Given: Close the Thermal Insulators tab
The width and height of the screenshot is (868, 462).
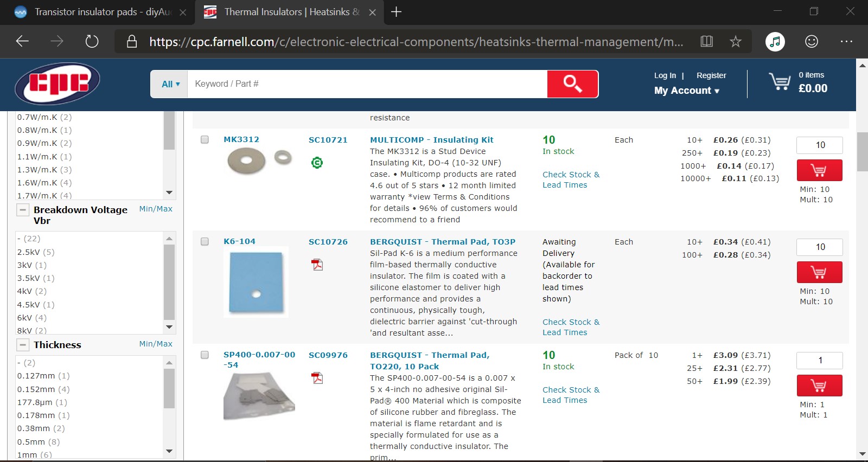Looking at the screenshot, I should [373, 12].
